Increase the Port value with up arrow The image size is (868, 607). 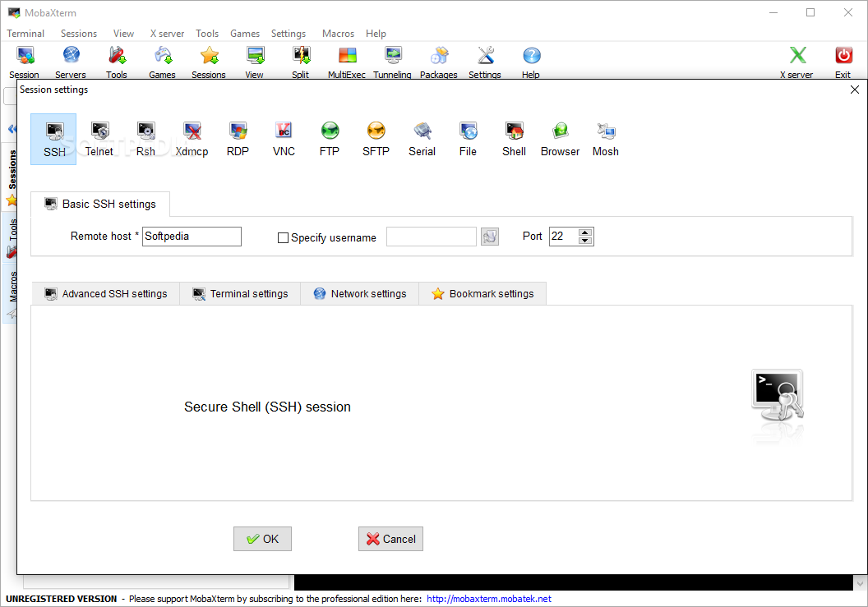click(x=585, y=232)
